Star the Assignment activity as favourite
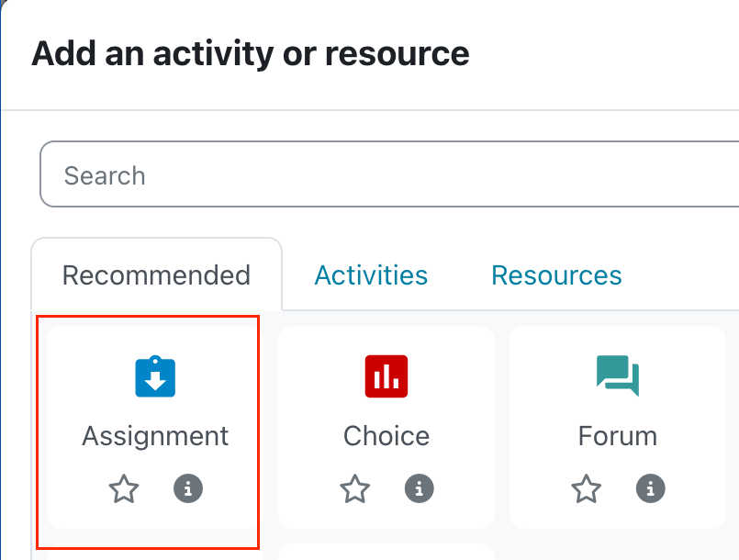The height and width of the screenshot is (560, 739). [x=124, y=489]
